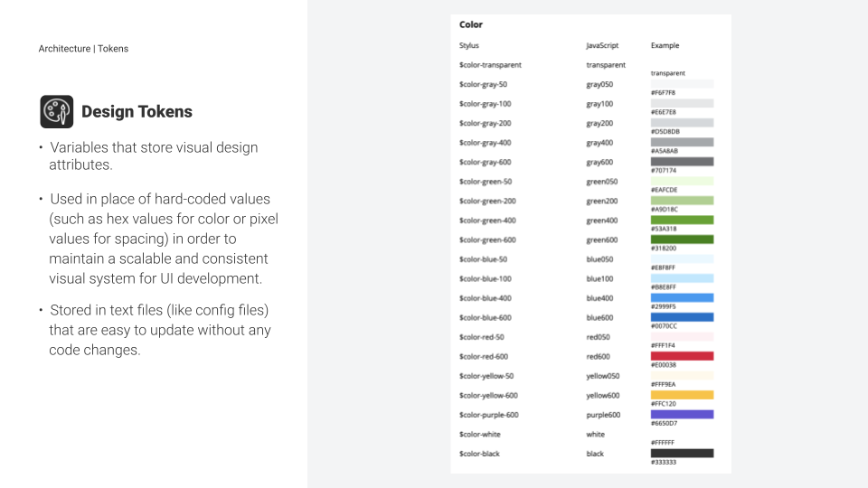This screenshot has width=868, height=488.
Task: Pick the blue-400 swatch #2999F5
Action: 682,297
